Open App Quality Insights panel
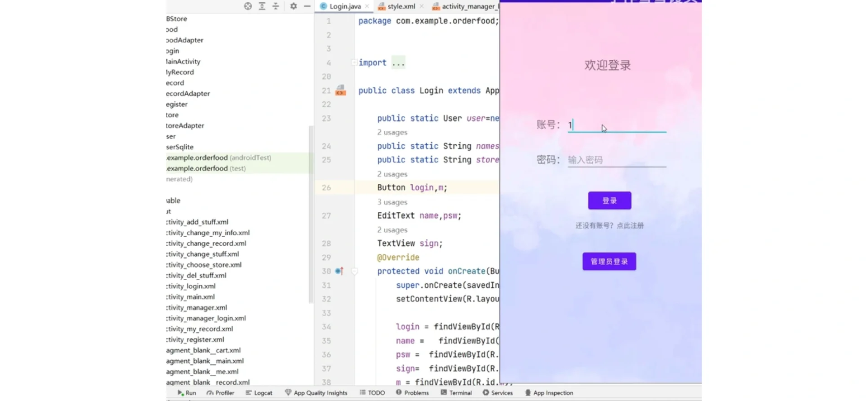 (316, 393)
